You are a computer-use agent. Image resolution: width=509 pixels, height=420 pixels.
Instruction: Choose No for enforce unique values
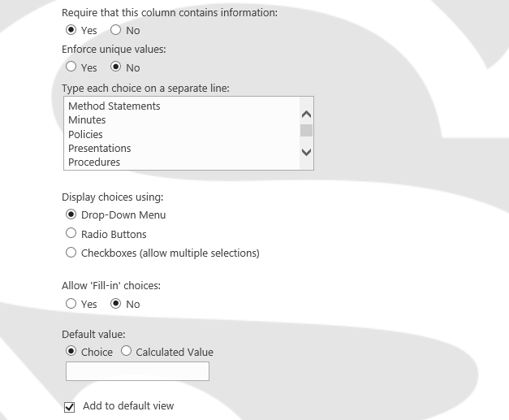(115, 67)
